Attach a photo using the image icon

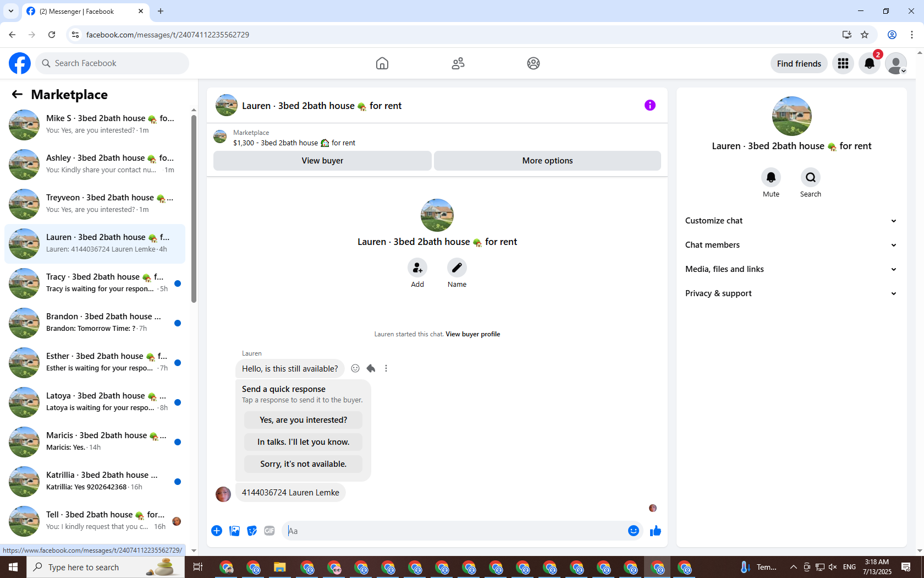[234, 531]
